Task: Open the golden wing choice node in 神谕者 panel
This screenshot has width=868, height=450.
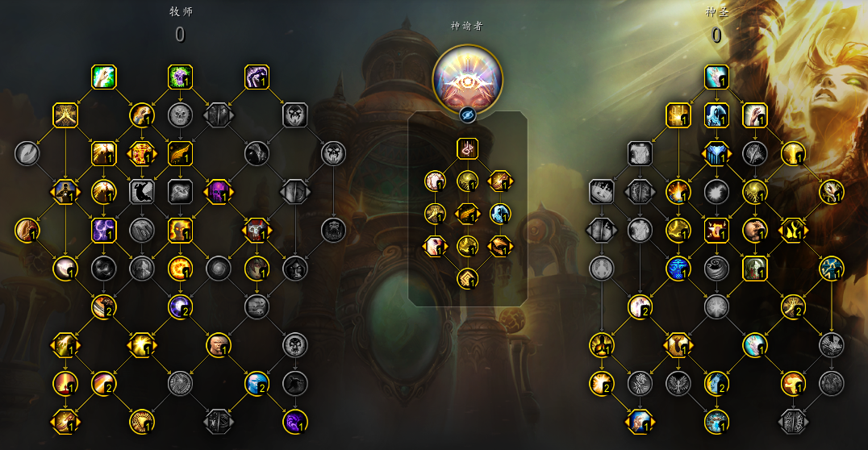Action: [x=467, y=214]
